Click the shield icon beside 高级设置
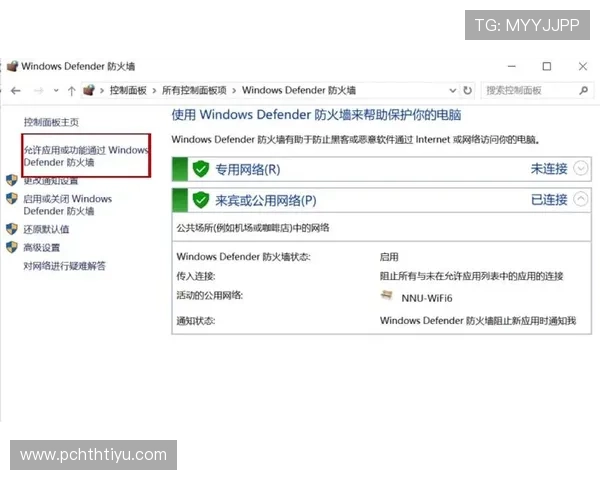Screen dimensions: 600x480 tap(12, 248)
